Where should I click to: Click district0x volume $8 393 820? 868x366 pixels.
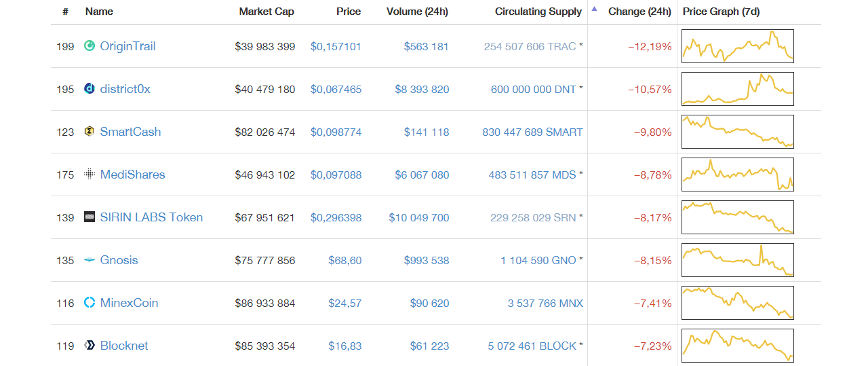(x=422, y=89)
